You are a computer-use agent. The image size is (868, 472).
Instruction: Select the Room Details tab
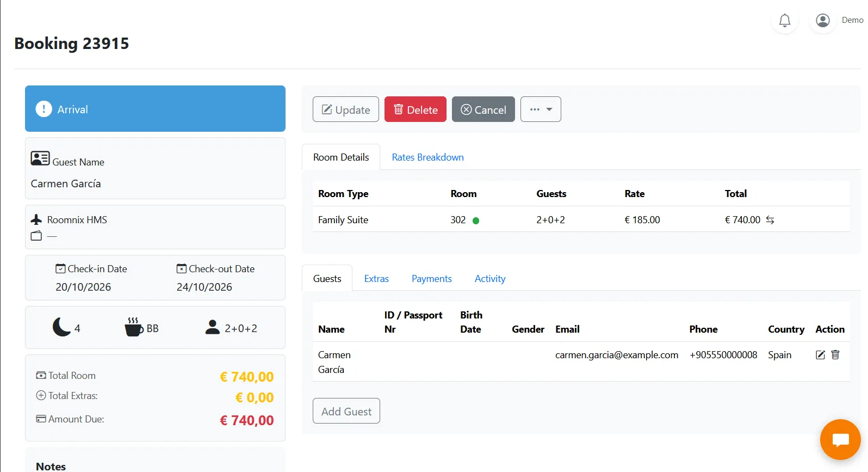point(341,157)
